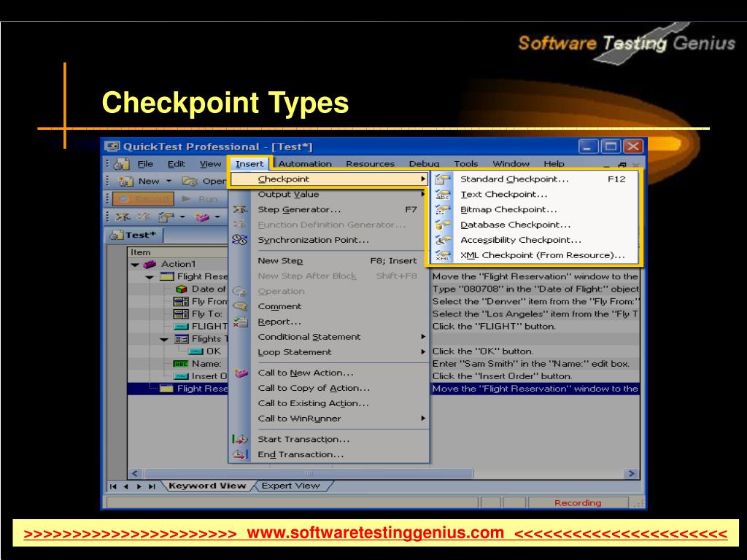Click the Accessibility Checkpoint icon
This screenshot has height=560, width=747.
click(443, 240)
